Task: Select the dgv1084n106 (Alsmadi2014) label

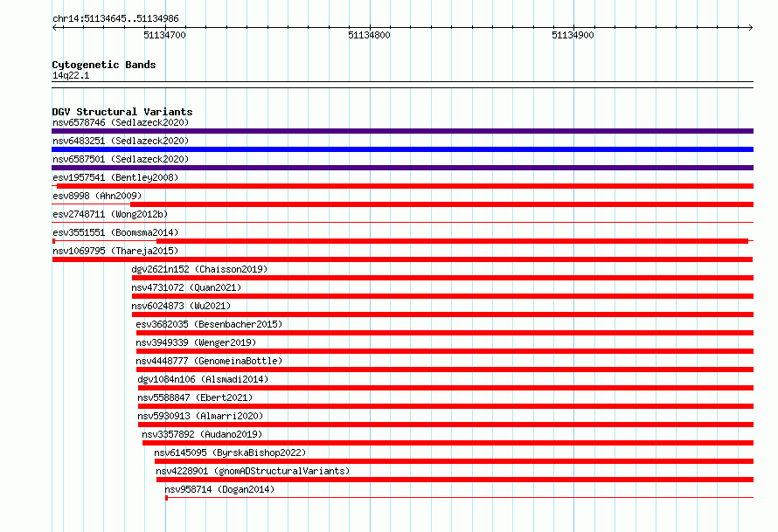Action: [203, 379]
